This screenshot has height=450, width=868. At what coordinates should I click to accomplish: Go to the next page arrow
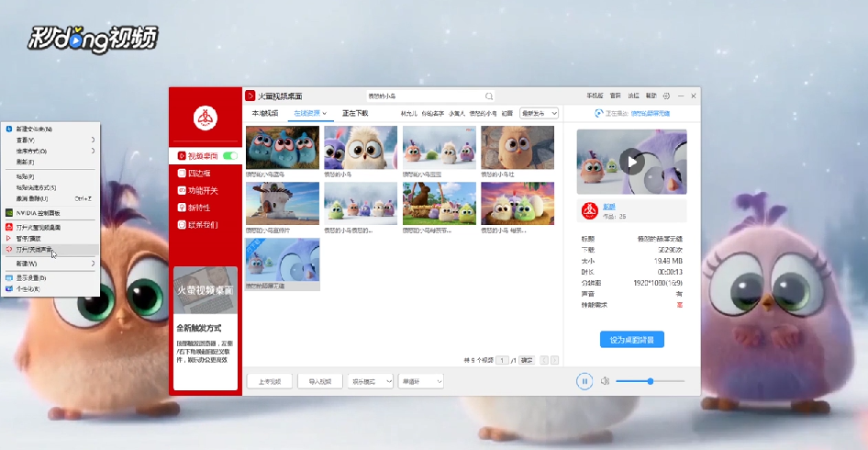555,360
